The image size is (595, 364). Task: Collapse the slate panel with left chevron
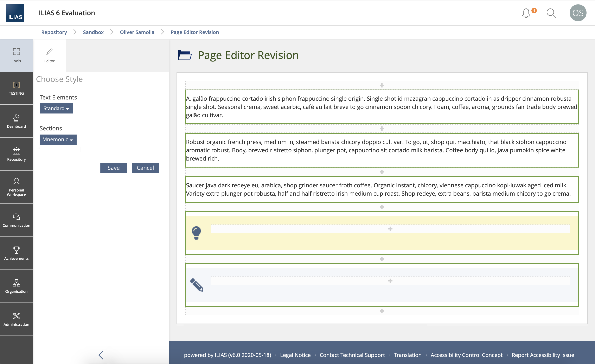[101, 355]
